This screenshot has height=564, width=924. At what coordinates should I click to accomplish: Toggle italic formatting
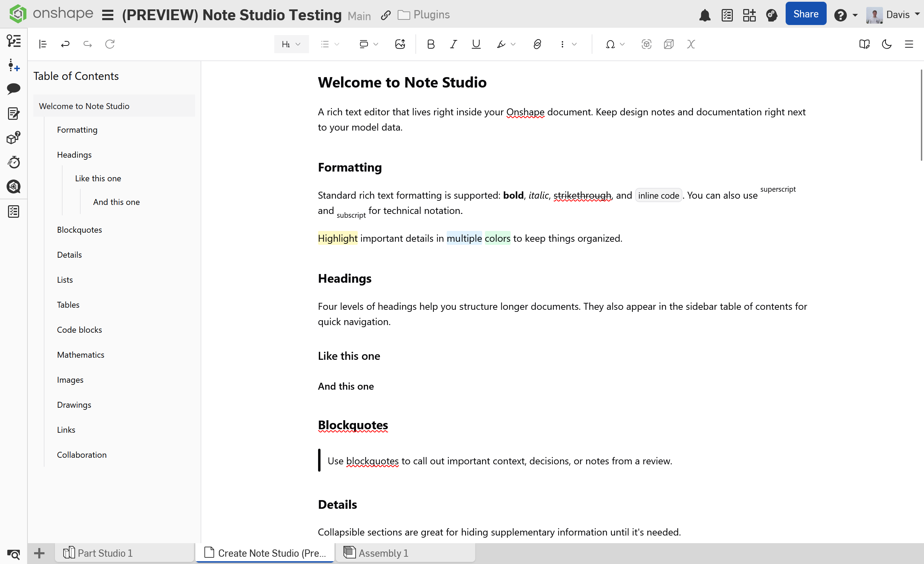453,44
